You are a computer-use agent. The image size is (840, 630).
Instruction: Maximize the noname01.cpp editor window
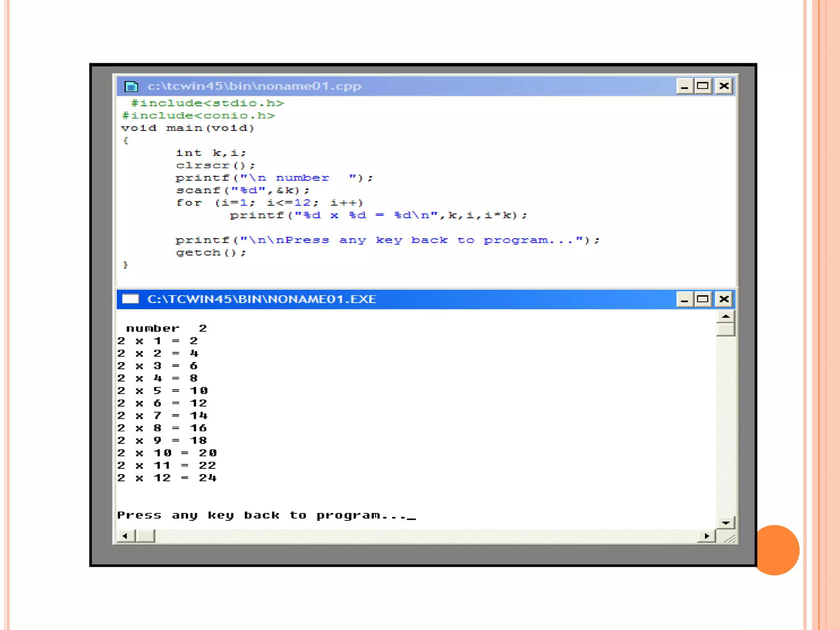click(703, 86)
